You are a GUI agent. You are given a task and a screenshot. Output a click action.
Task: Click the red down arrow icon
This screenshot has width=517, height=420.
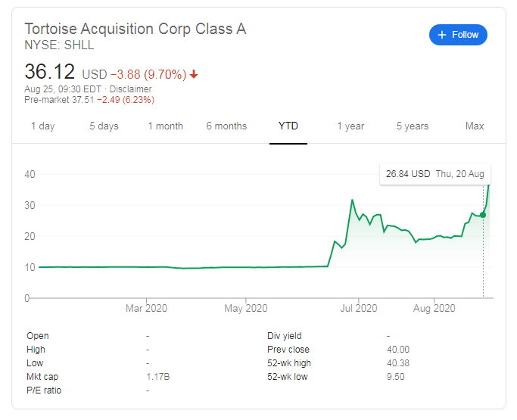click(194, 74)
